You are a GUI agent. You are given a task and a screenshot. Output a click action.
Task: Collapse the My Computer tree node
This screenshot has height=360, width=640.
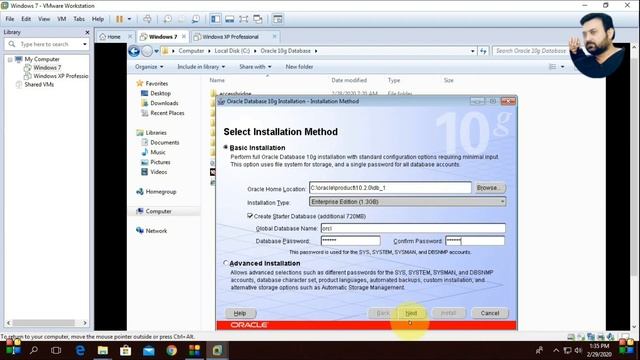[10, 60]
